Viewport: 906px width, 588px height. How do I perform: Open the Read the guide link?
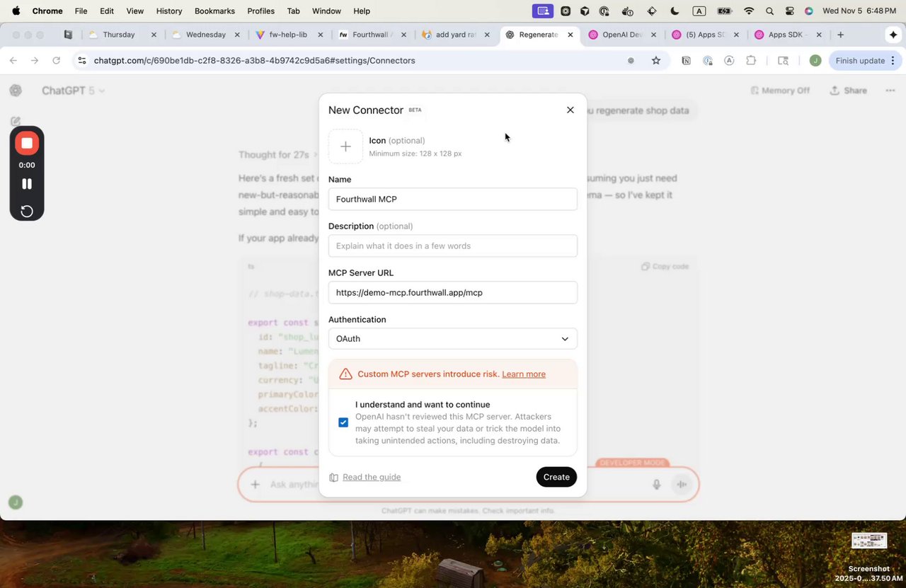point(372,477)
